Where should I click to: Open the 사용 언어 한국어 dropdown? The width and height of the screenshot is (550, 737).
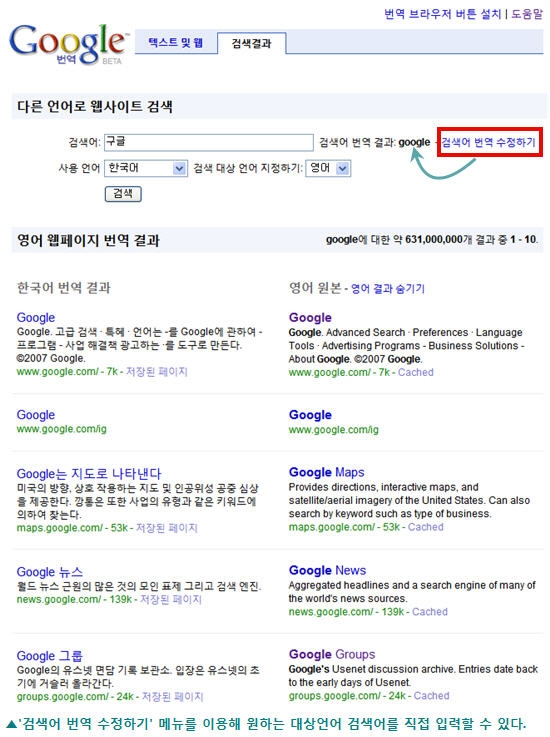click(x=146, y=168)
